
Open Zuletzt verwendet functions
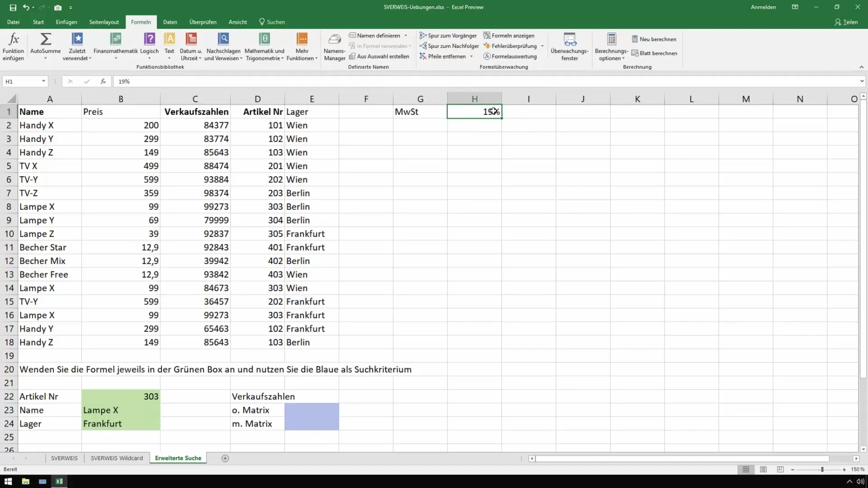click(77, 46)
